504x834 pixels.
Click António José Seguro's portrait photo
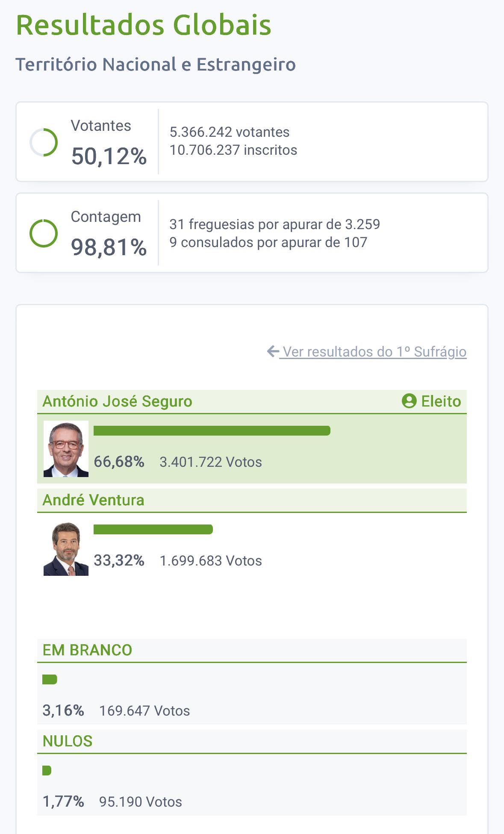(66, 449)
